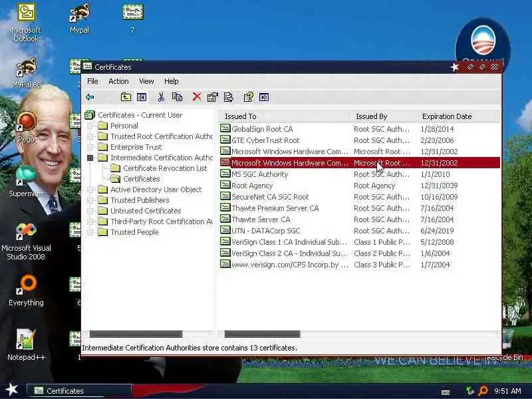532x399 pixels.
Task: Open the Help menu
Action: point(172,81)
